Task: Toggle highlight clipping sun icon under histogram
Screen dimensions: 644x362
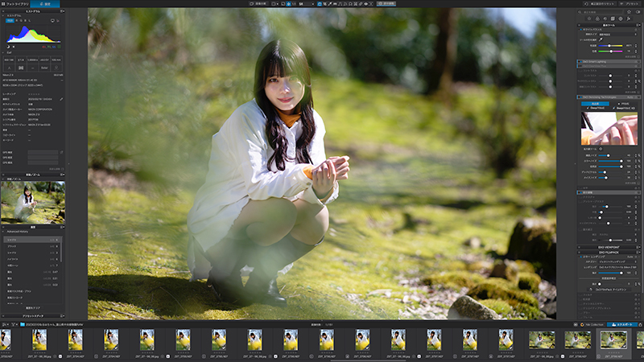Action: pos(14,47)
